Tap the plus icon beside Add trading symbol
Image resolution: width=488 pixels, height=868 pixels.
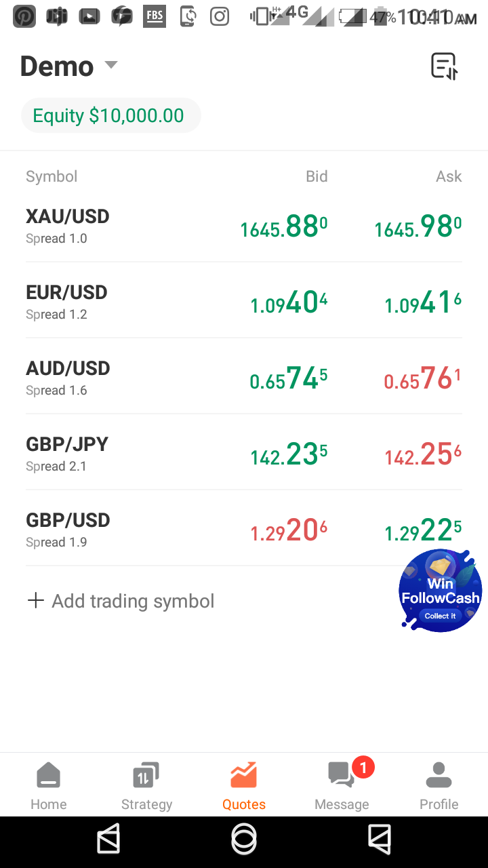click(x=35, y=601)
